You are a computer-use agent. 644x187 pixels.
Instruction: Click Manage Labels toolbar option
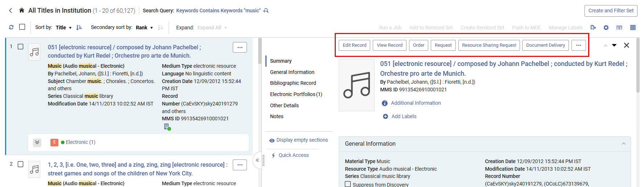pyautogui.click(x=566, y=28)
